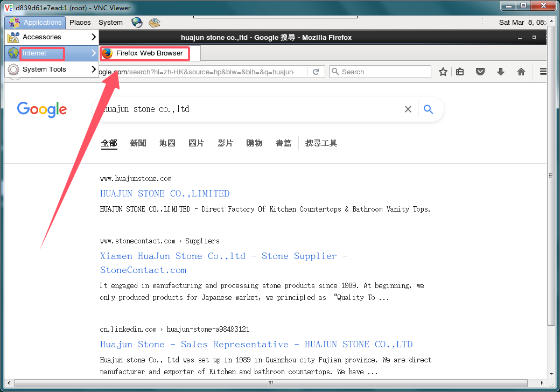
Task: Open the System menu
Action: [110, 23]
